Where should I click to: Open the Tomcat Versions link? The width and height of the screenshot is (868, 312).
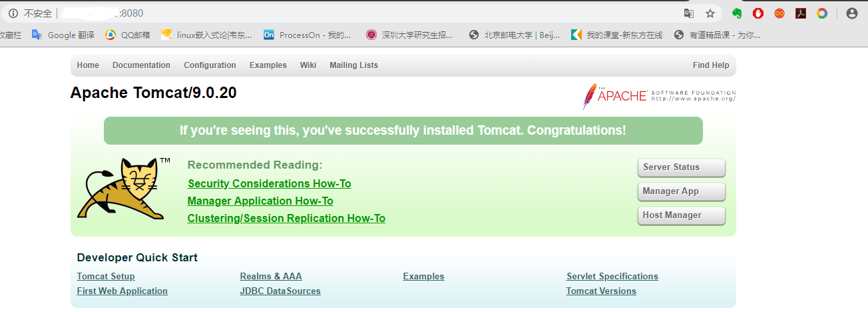click(x=601, y=291)
